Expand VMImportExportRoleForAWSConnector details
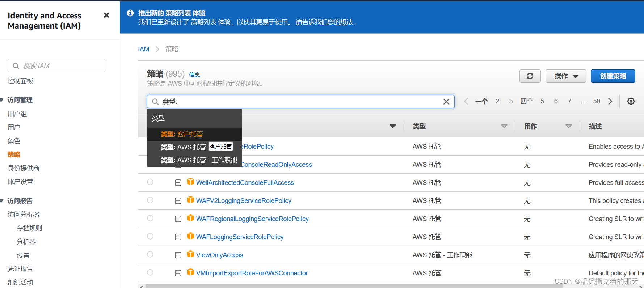Screen dimensions: 644x288 click(178, 273)
